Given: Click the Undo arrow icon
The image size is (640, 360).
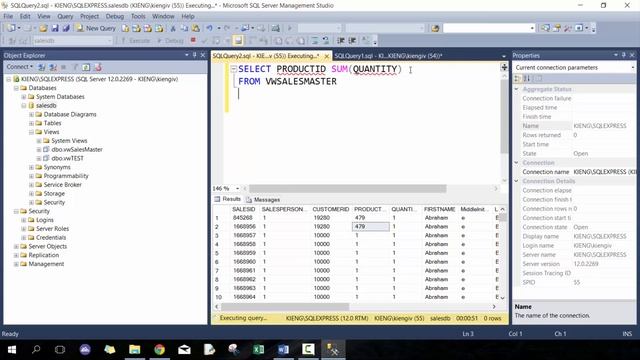Looking at the screenshot, I should coord(209,28).
